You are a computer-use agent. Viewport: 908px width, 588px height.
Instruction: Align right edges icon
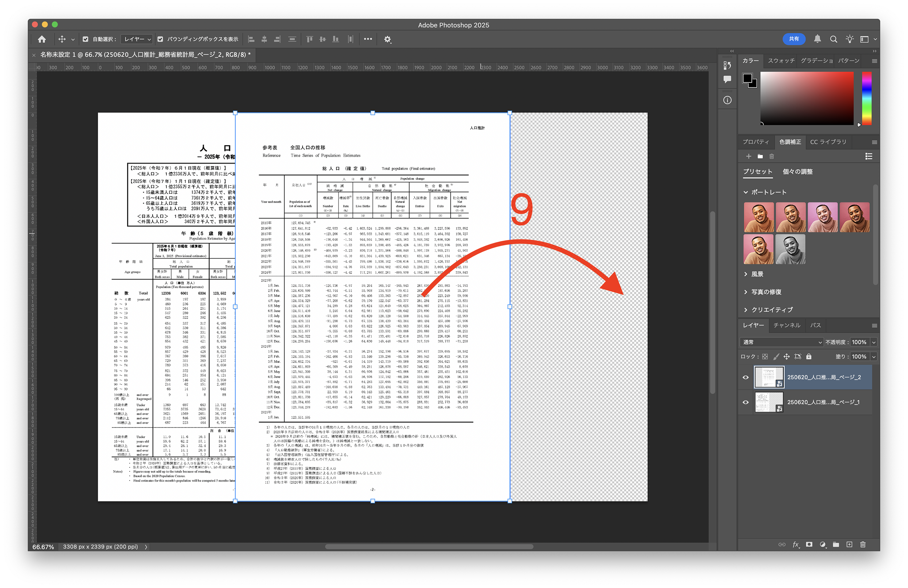[277, 39]
